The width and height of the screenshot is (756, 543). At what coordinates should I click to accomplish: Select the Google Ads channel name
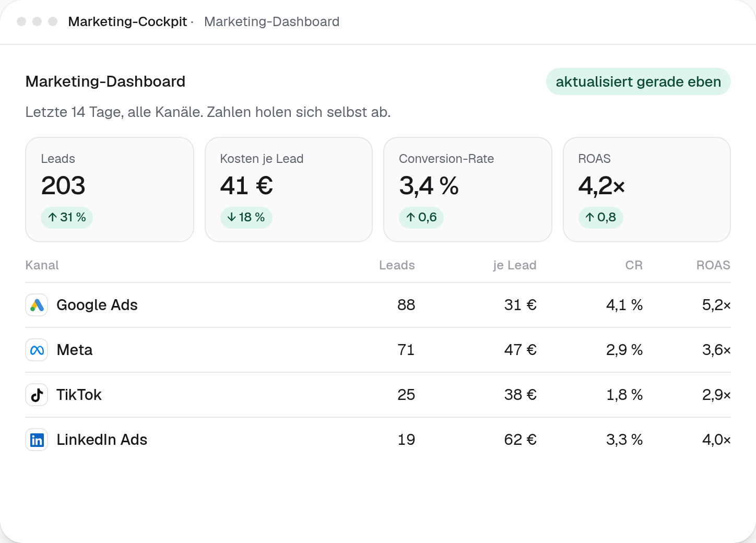click(x=97, y=305)
